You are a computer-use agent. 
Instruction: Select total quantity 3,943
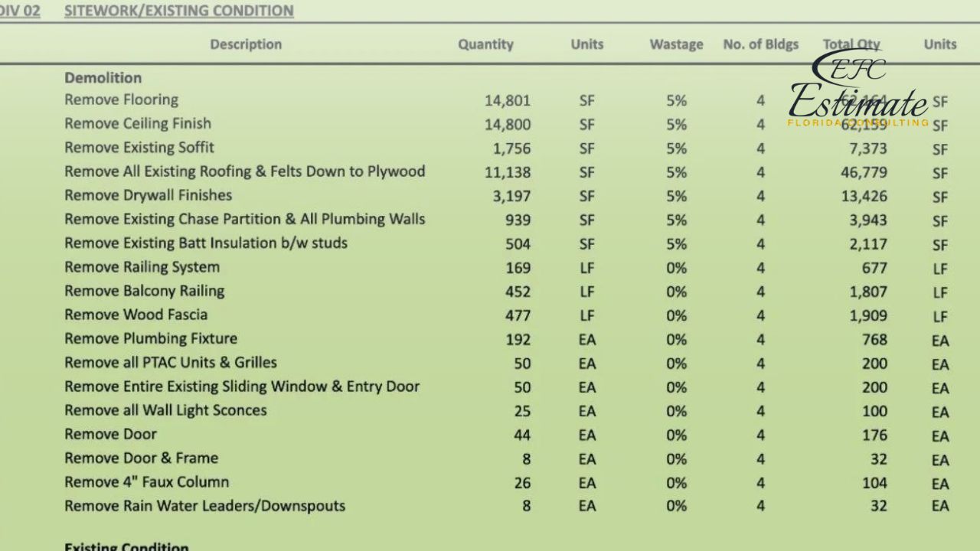[868, 220]
